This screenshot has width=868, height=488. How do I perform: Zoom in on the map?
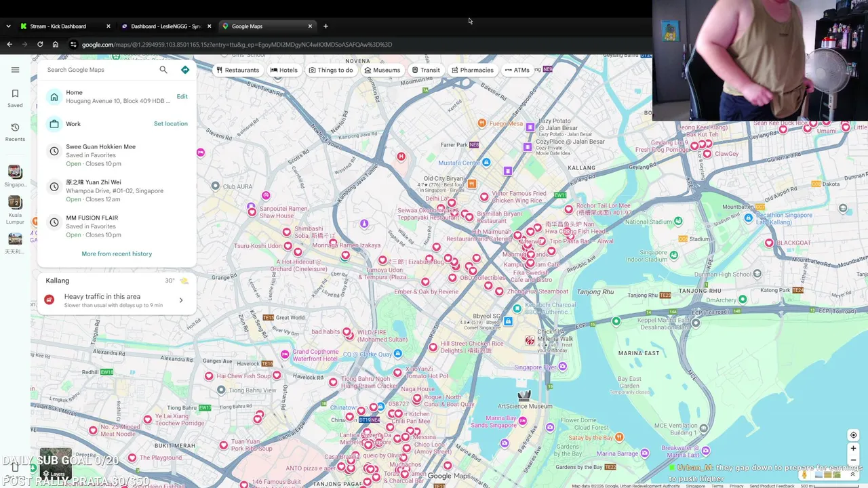[853, 448]
